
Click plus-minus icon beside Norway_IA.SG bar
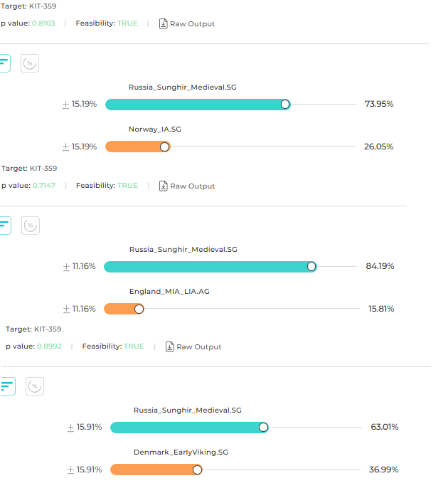click(x=65, y=147)
